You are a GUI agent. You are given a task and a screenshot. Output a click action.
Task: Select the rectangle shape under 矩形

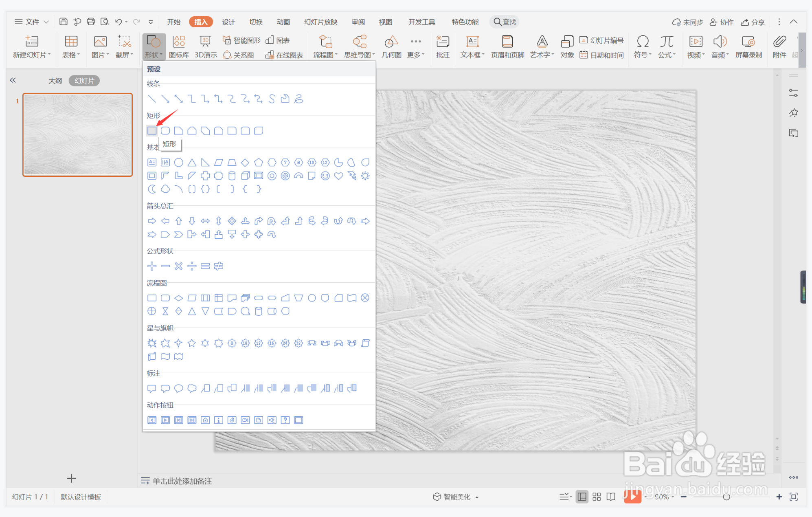click(x=152, y=130)
